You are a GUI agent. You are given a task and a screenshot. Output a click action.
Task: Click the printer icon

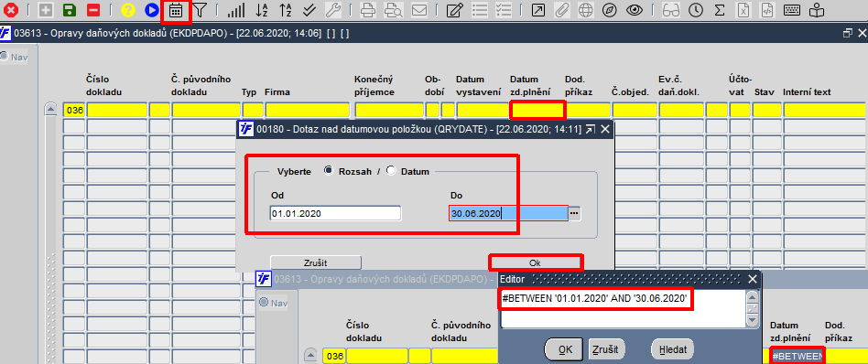pyautogui.click(x=368, y=10)
